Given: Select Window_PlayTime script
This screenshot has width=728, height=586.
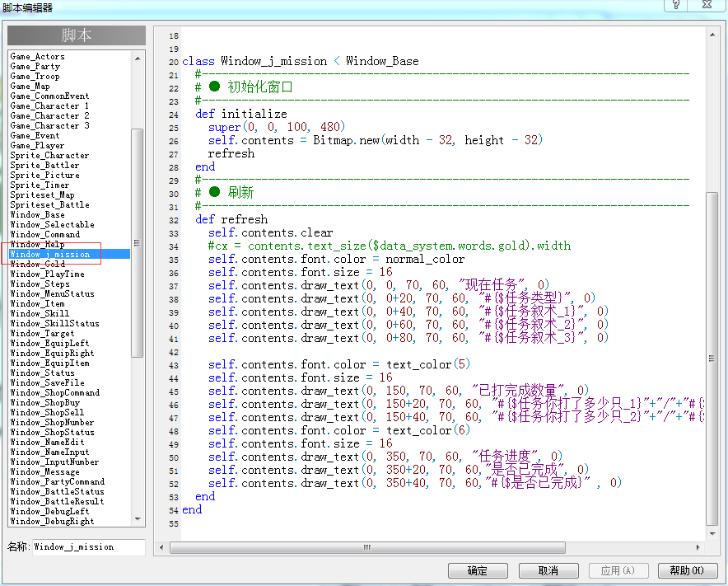Looking at the screenshot, I should [x=48, y=274].
